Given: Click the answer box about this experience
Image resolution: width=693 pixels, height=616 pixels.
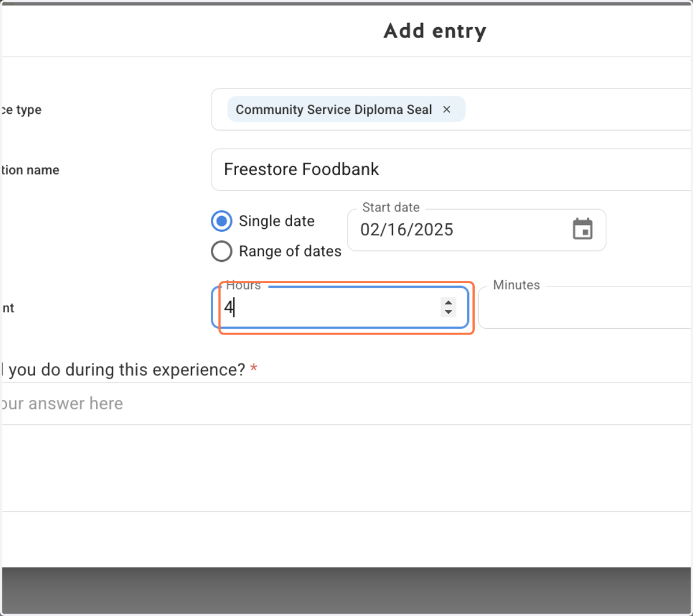Looking at the screenshot, I should (x=346, y=403).
